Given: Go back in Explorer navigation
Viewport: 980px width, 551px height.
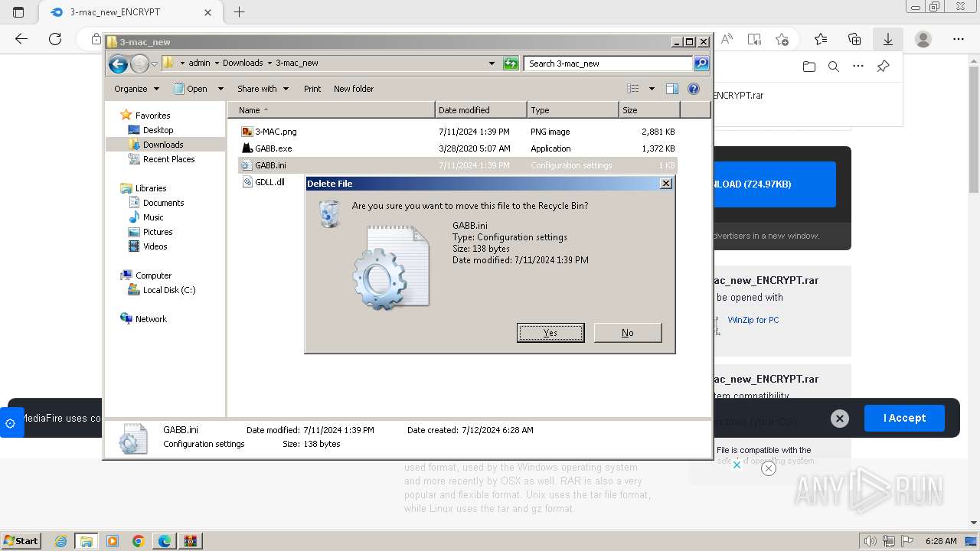Looking at the screenshot, I should 118,64.
